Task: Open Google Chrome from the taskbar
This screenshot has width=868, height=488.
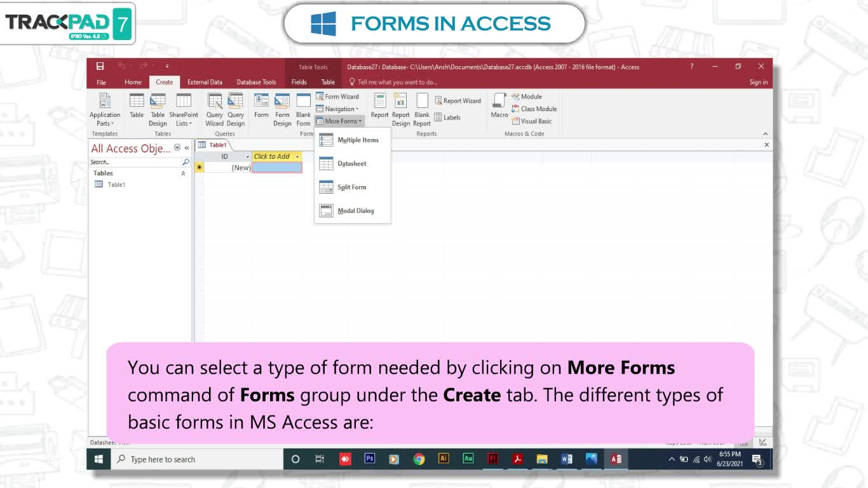Action: click(419, 459)
